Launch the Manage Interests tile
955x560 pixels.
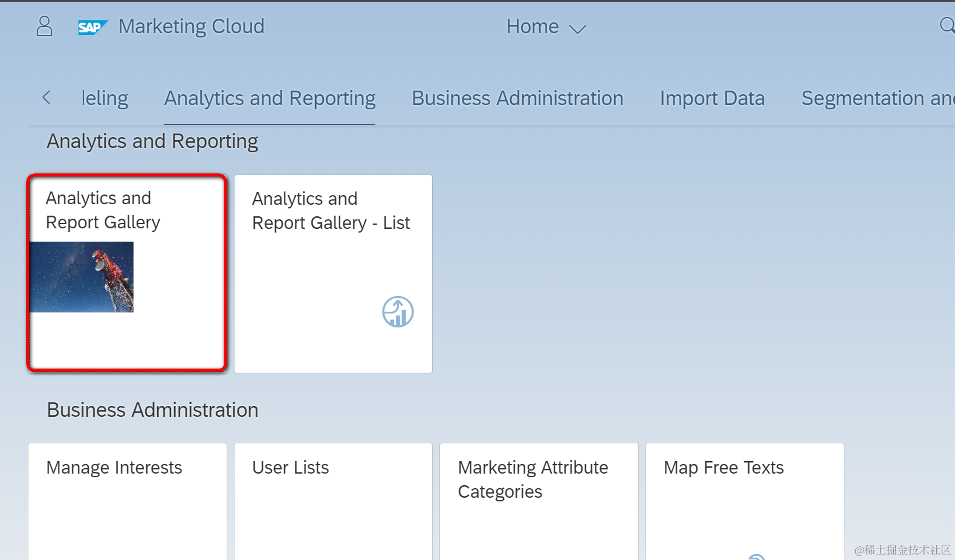tap(127, 501)
